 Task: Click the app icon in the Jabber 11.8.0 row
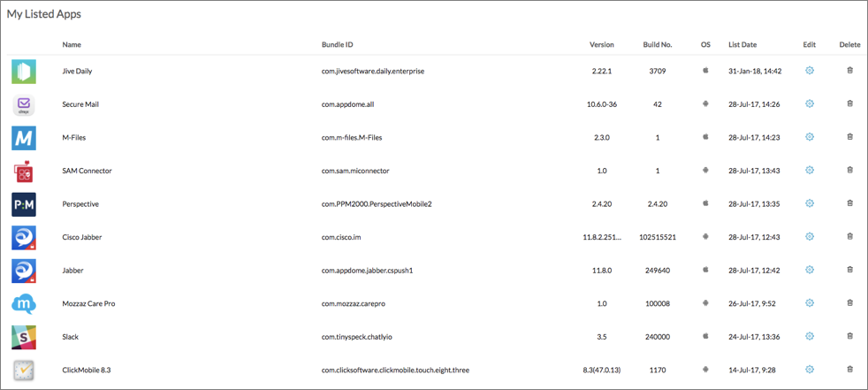point(24,271)
